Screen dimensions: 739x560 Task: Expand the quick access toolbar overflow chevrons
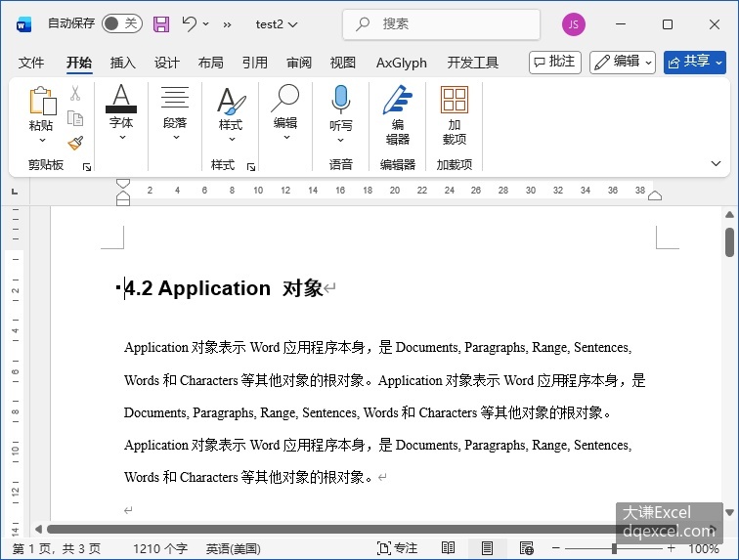tap(227, 24)
